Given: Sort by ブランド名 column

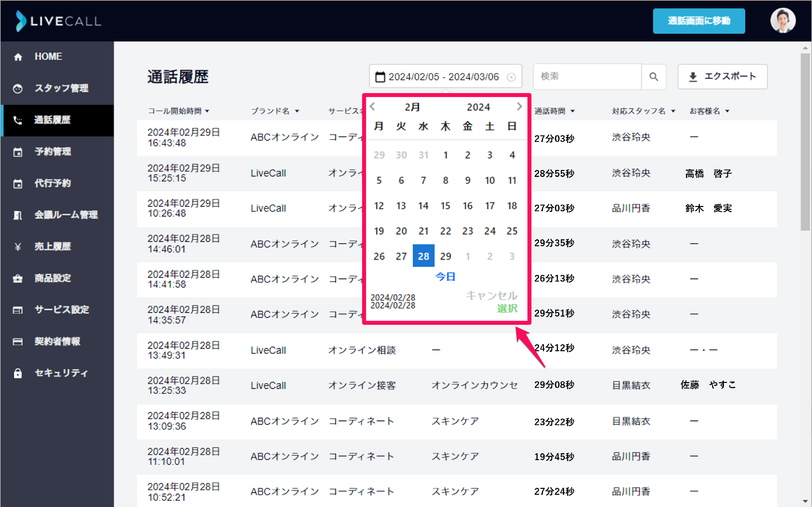Looking at the screenshot, I should click(x=275, y=111).
